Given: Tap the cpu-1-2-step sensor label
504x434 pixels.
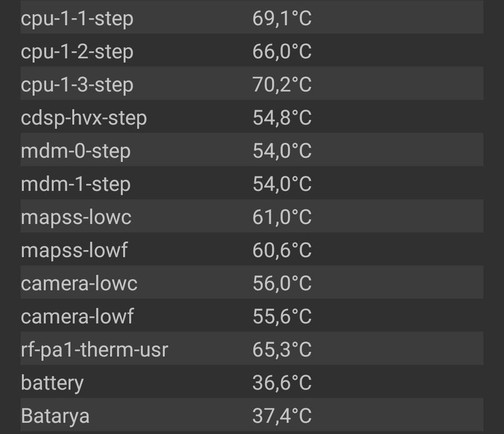Looking at the screenshot, I should pos(77,51).
